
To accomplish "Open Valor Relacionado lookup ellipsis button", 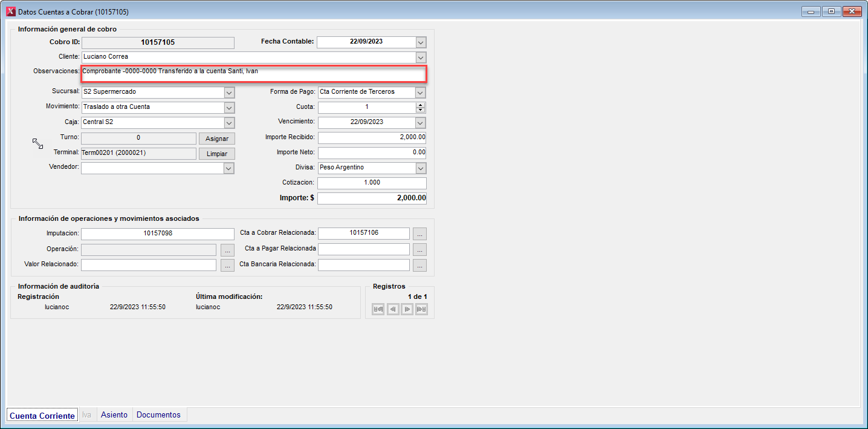I will click(x=227, y=265).
